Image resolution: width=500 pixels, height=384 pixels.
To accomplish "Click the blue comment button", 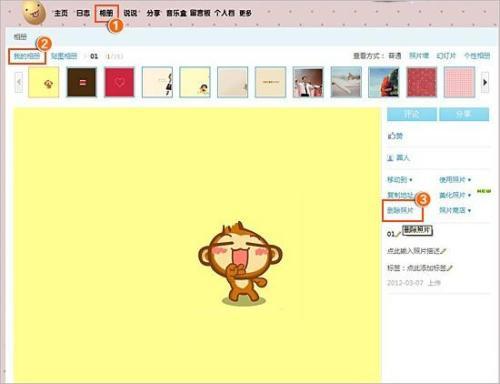I will [x=412, y=114].
